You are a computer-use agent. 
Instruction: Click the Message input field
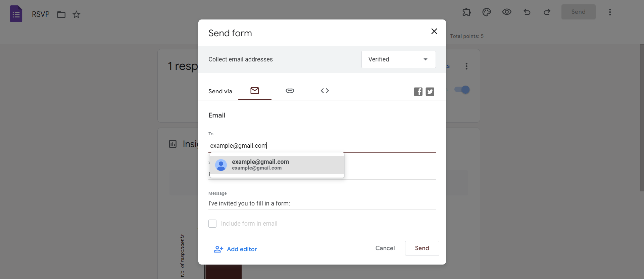tap(322, 203)
